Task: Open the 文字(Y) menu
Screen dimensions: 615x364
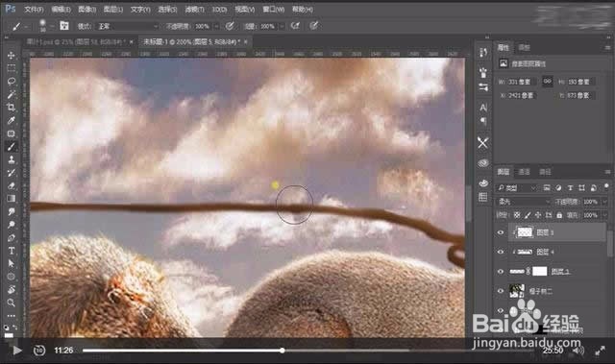Action: [x=140, y=9]
